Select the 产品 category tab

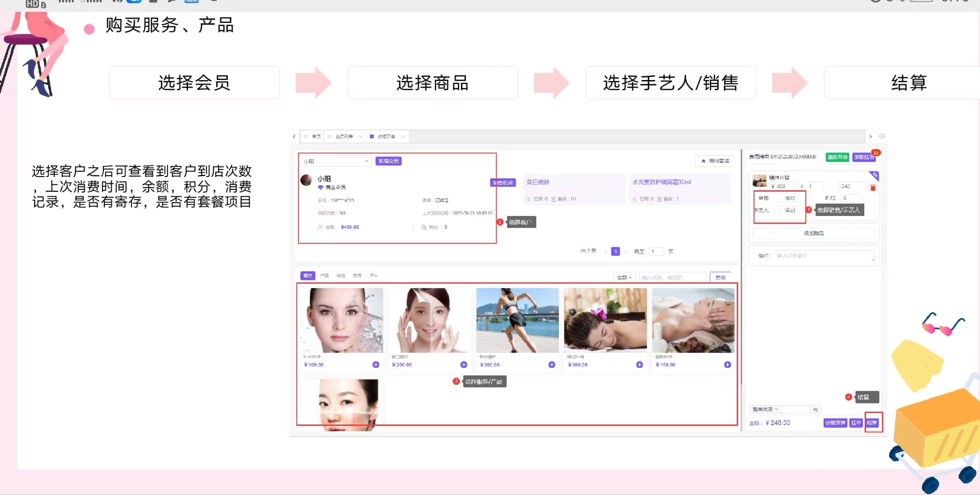pyautogui.click(x=325, y=275)
